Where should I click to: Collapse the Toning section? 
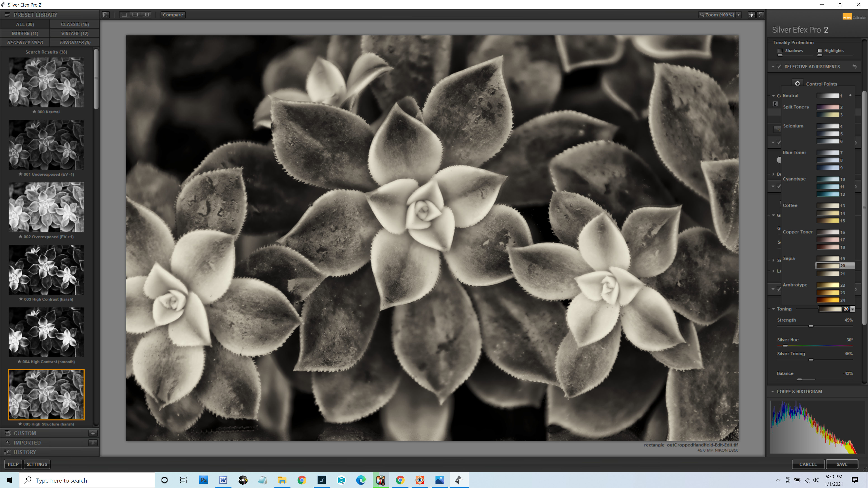773,309
